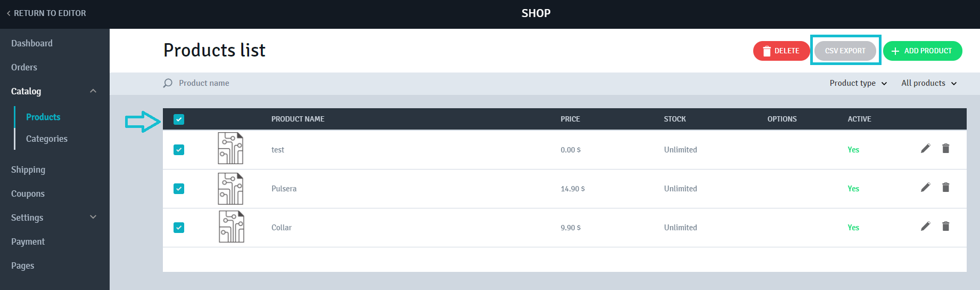Open the Collar product thumbnail image

pyautogui.click(x=232, y=227)
